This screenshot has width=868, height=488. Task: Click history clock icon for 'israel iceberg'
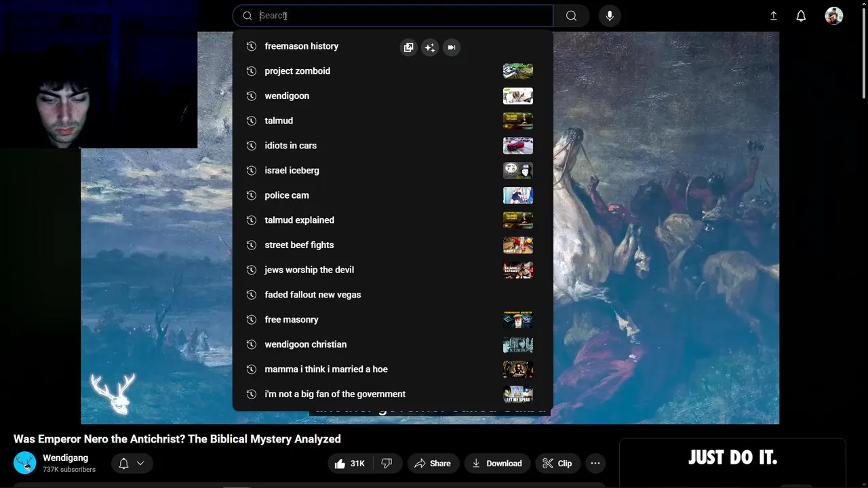point(251,170)
